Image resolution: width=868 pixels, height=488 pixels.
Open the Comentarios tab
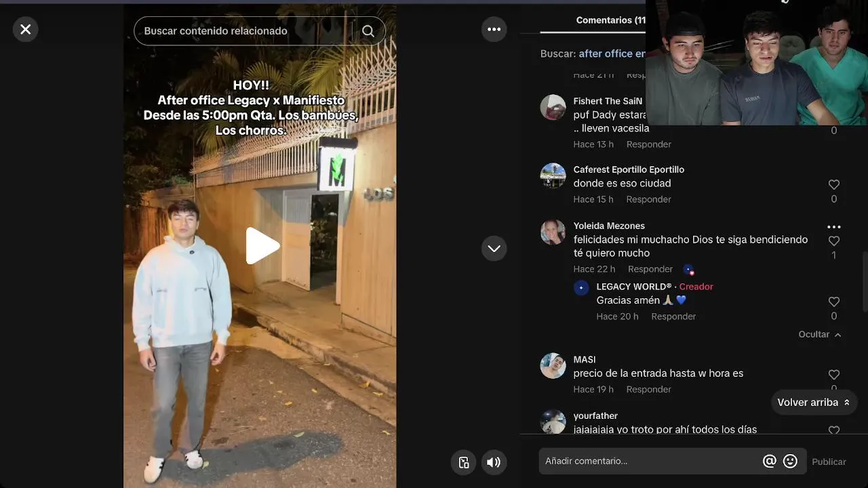(610, 20)
